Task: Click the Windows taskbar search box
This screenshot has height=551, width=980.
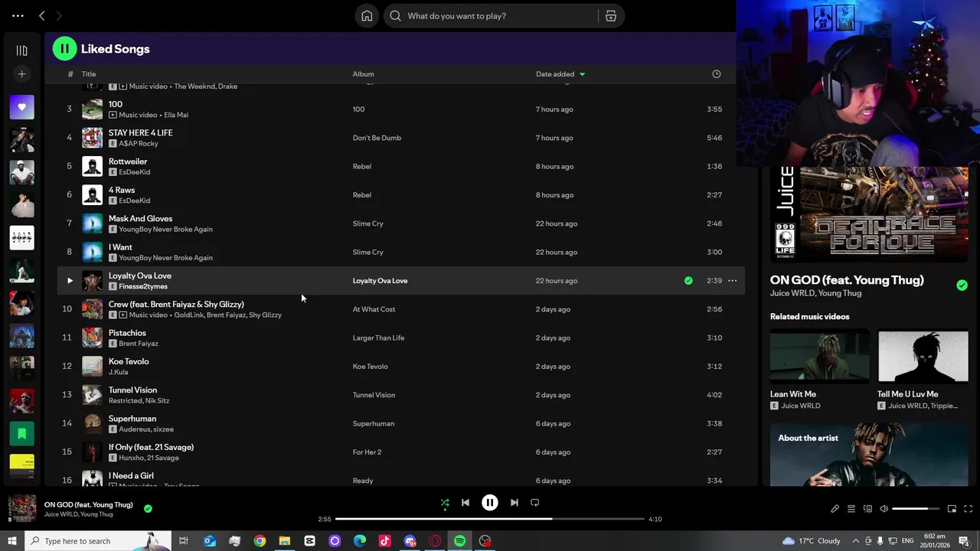Action: 98,541
